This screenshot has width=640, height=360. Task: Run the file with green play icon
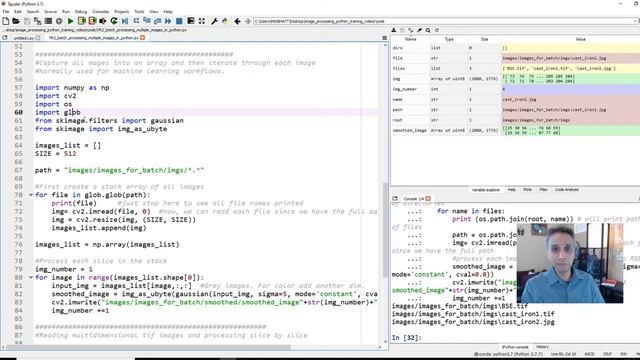[71, 21]
